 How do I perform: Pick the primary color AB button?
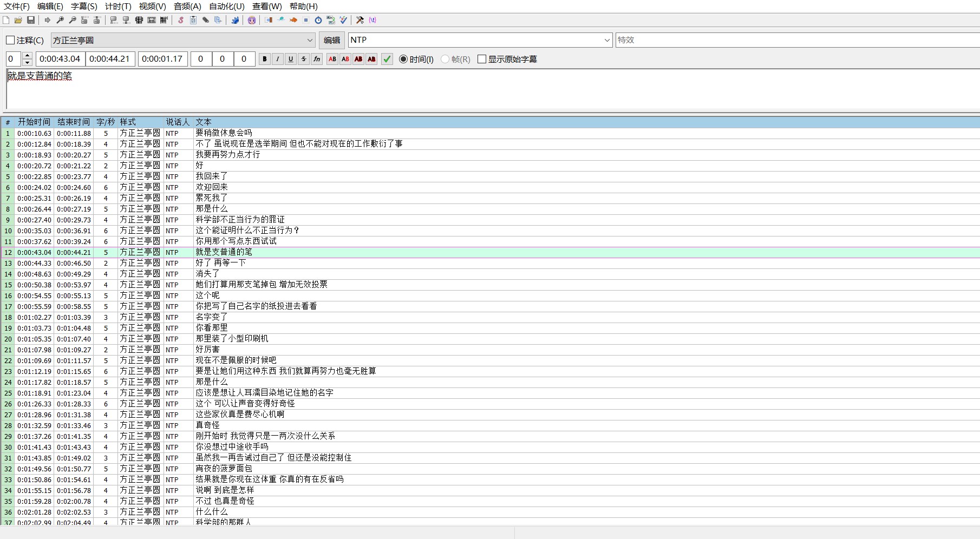click(332, 59)
